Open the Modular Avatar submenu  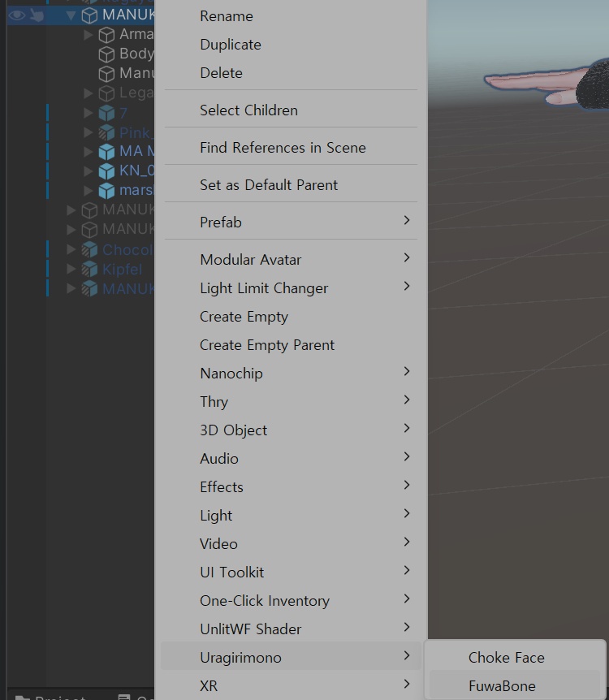[290, 259]
